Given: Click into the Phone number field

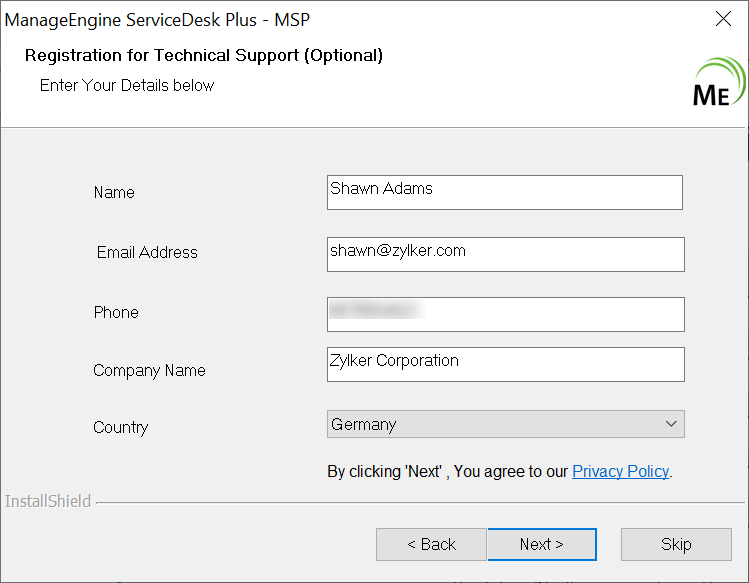Looking at the screenshot, I should coord(505,314).
